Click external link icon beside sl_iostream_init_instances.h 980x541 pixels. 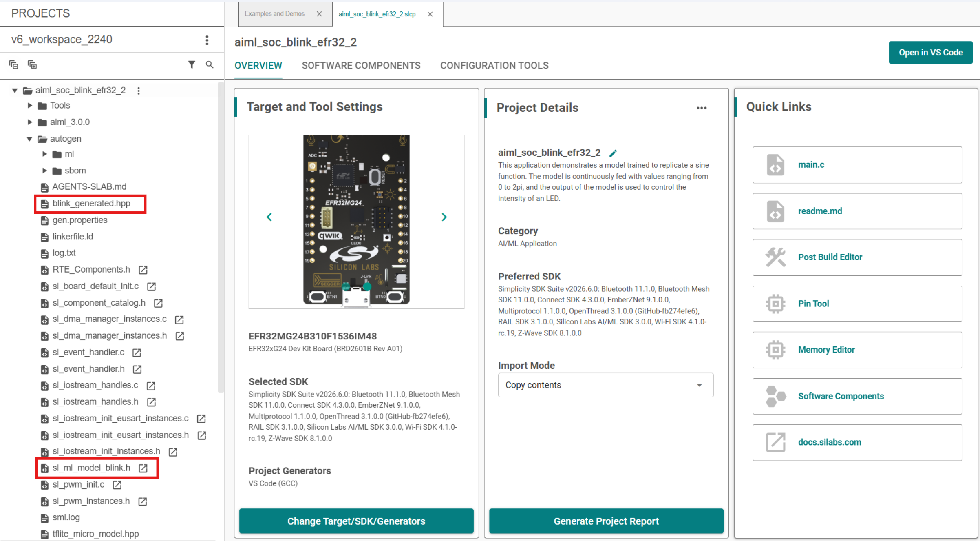coord(173,452)
